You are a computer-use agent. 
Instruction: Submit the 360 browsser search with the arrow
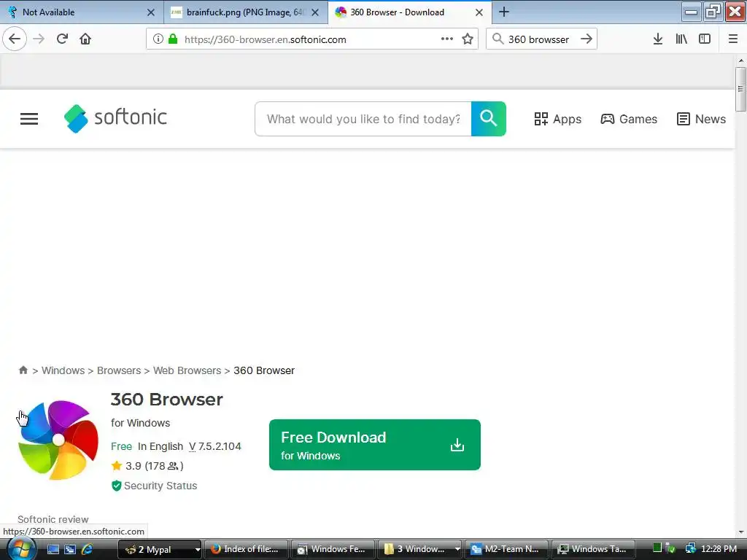point(587,39)
